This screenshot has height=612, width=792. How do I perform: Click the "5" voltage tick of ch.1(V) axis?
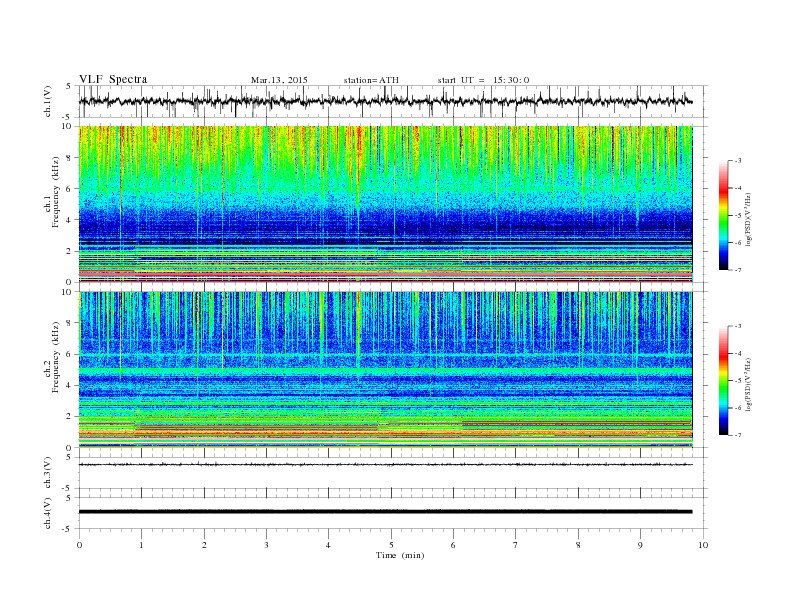[70, 86]
